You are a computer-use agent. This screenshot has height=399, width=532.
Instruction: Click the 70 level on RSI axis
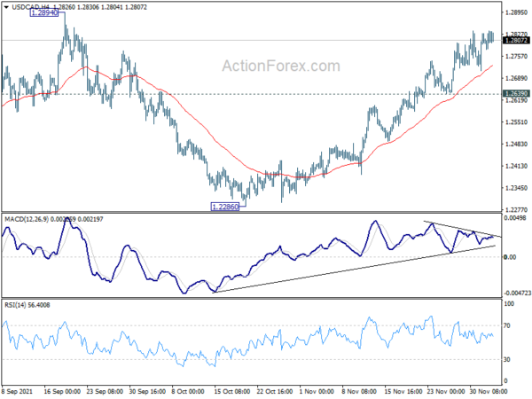click(507, 325)
